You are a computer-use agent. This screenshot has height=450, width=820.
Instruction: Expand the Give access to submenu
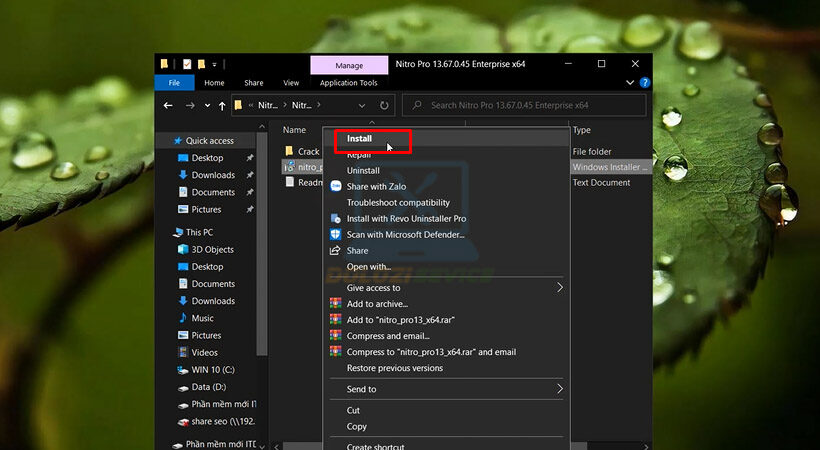coord(560,288)
